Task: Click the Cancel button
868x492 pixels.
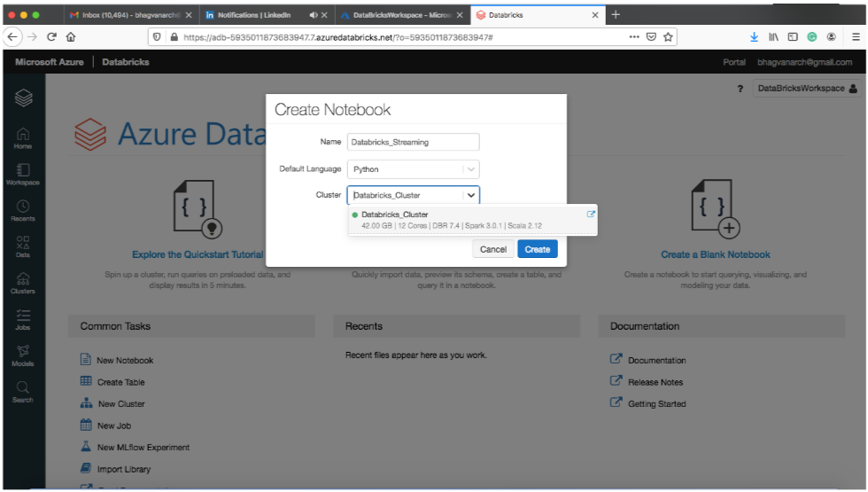Action: [x=492, y=249]
